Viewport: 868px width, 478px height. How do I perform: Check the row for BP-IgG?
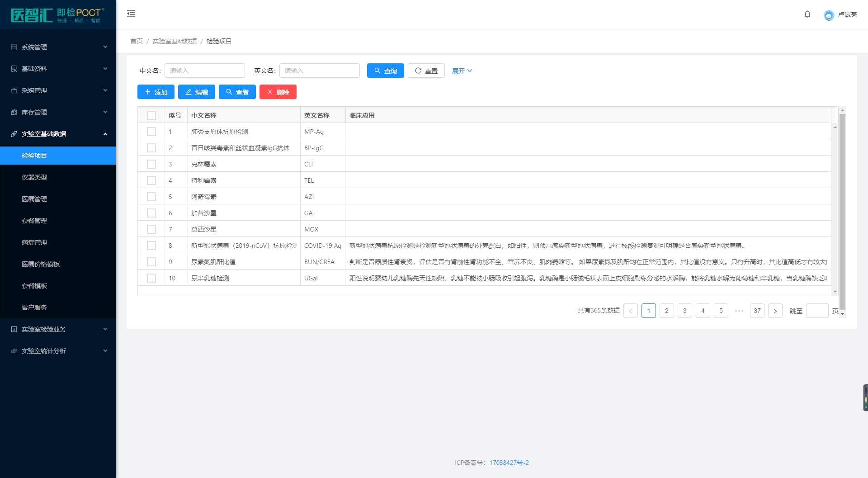[x=151, y=148]
